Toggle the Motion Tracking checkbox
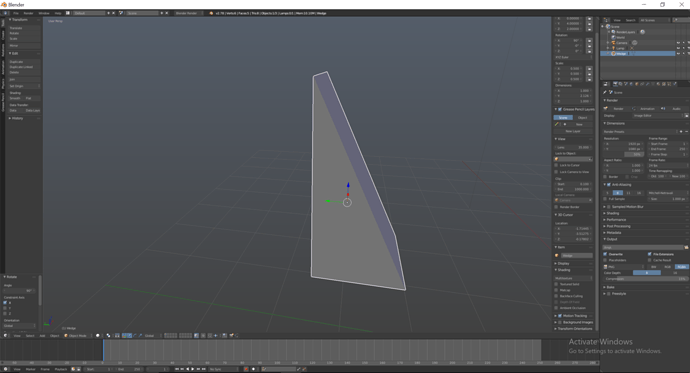 [x=560, y=316]
